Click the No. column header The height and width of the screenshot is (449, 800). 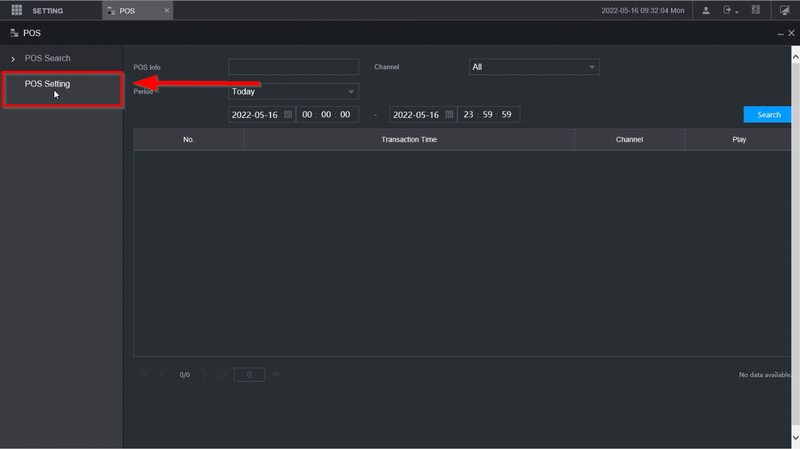pos(189,139)
